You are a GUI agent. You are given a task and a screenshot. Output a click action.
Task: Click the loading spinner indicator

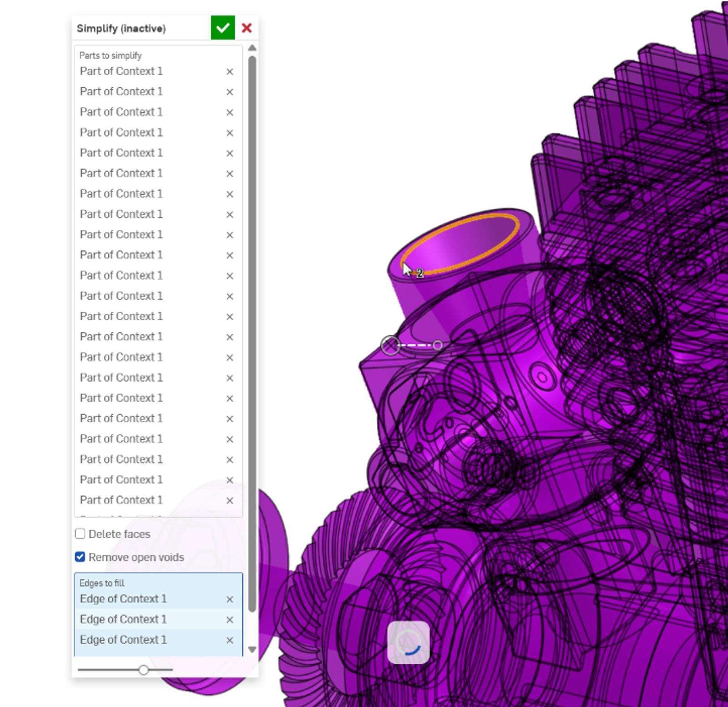click(408, 643)
